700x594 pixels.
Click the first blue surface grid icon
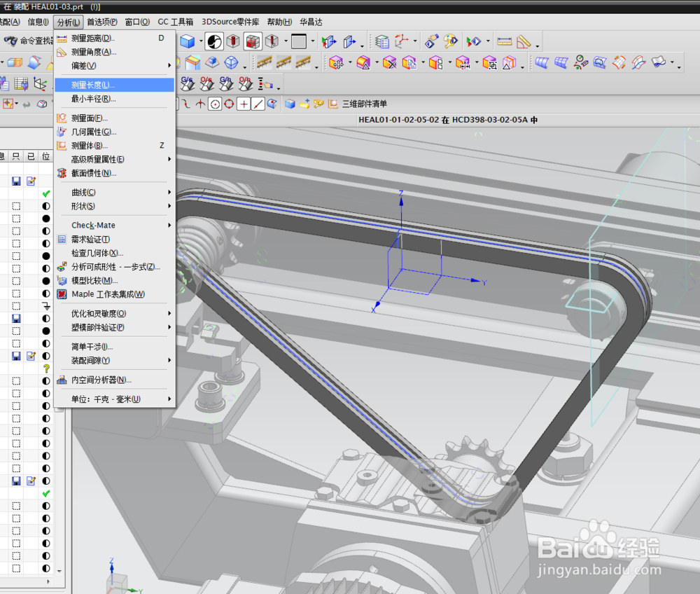click(542, 63)
